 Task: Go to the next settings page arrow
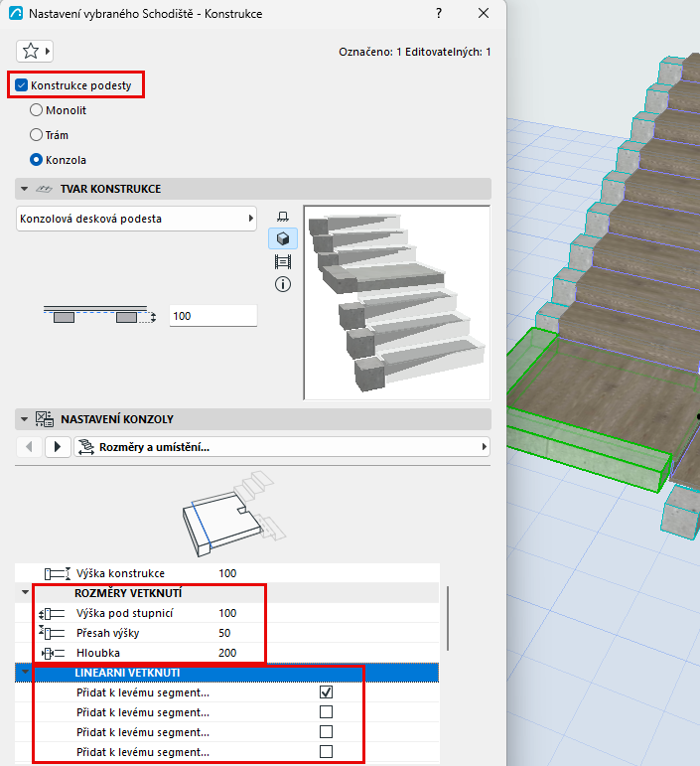(58, 446)
